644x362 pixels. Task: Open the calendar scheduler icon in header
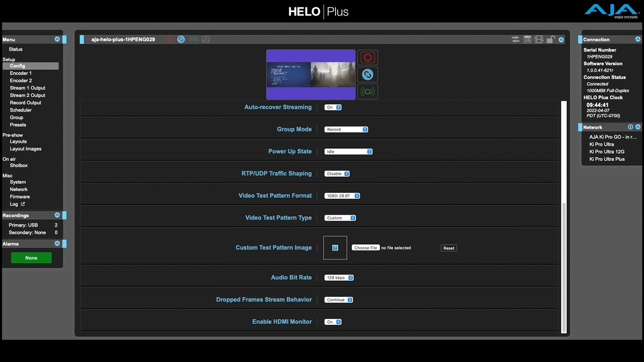point(527,40)
